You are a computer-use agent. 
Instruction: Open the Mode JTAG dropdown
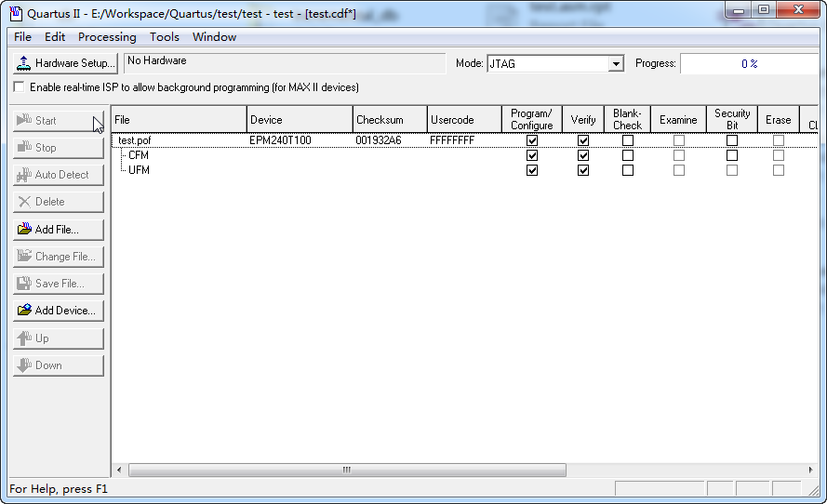(615, 63)
